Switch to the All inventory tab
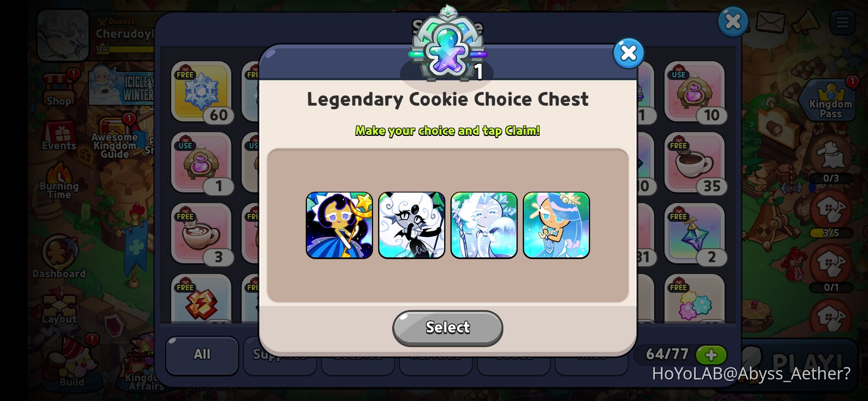Viewport: 868px width, 401px height. [x=202, y=355]
